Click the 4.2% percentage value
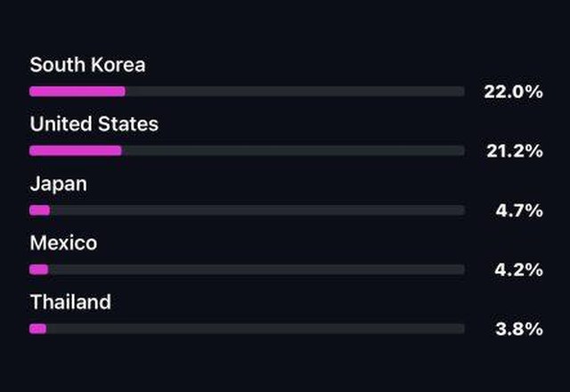Image resolution: width=570 pixels, height=392 pixels. (518, 270)
